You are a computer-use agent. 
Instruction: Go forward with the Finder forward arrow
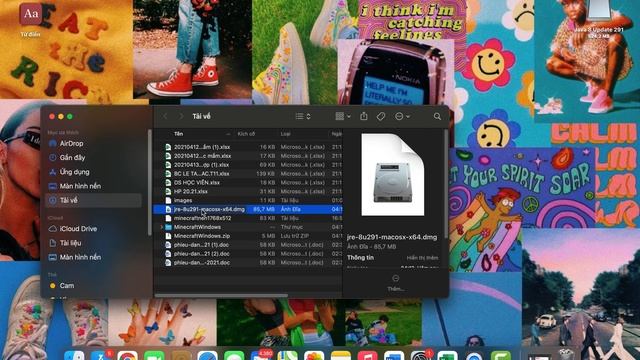pos(181,117)
